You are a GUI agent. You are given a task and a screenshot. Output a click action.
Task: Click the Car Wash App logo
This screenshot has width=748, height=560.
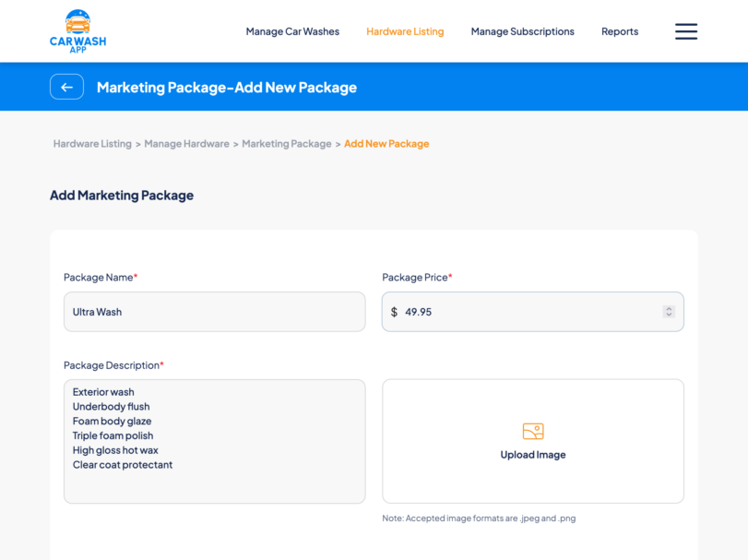[77, 31]
